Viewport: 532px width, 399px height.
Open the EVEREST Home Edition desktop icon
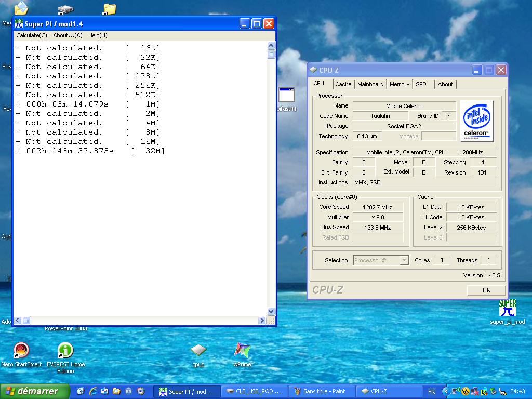65,358
